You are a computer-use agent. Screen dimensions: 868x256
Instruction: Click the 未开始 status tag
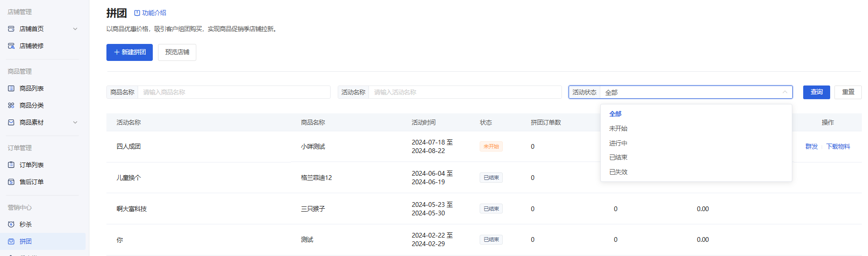pos(491,146)
